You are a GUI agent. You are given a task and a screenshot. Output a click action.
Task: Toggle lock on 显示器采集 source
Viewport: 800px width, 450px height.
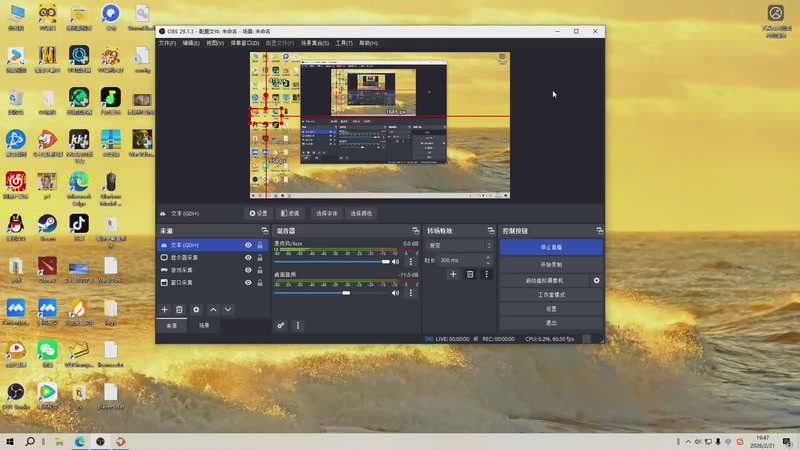click(260, 258)
